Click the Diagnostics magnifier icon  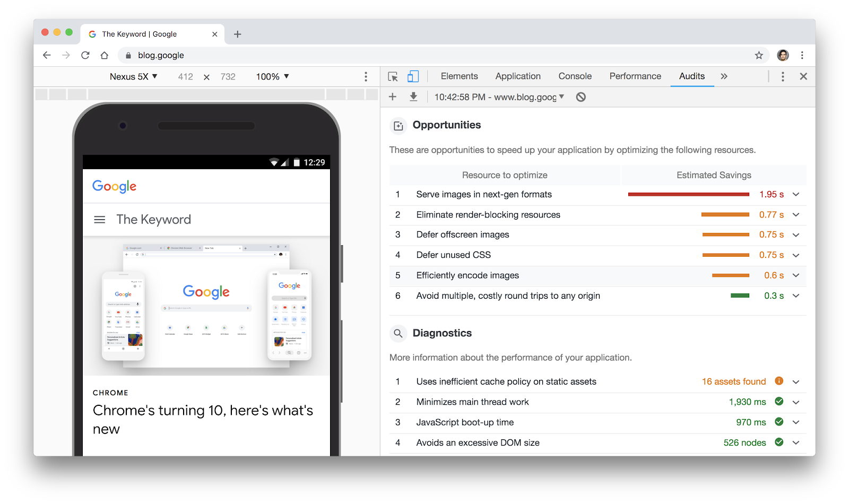[398, 334]
